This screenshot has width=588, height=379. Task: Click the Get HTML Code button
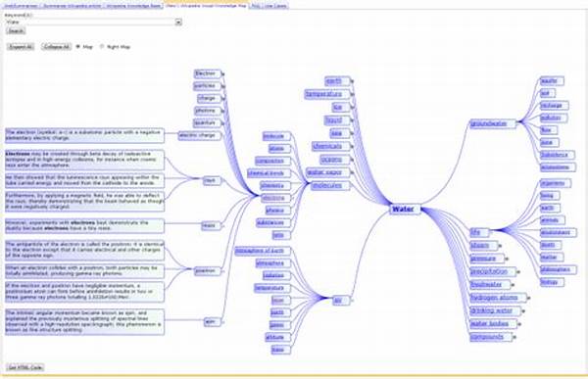(x=25, y=368)
